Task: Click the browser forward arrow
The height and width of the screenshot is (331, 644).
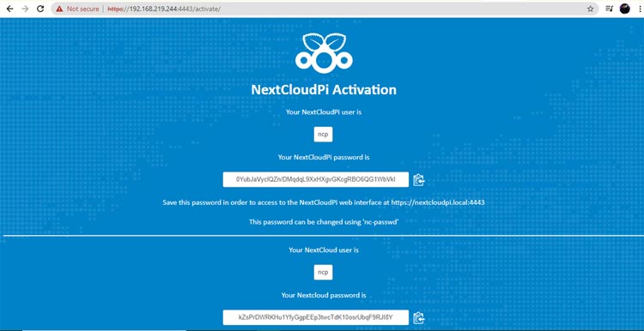Action: click(25, 9)
